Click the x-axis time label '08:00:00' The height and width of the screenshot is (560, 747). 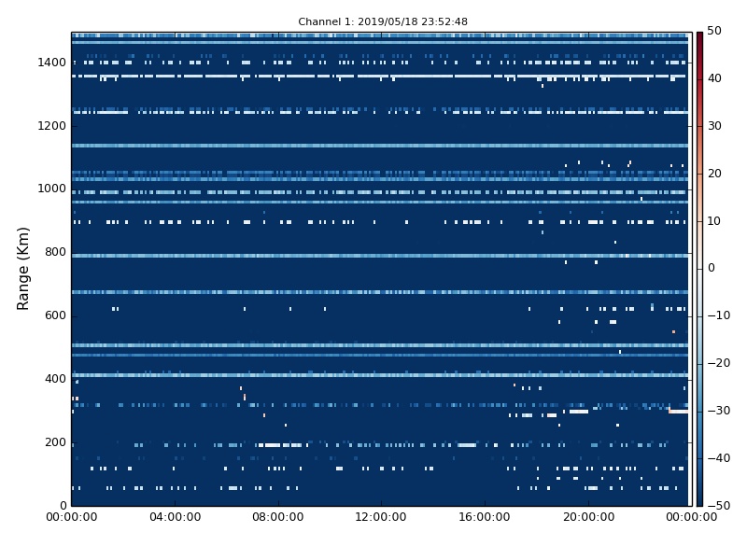278,517
